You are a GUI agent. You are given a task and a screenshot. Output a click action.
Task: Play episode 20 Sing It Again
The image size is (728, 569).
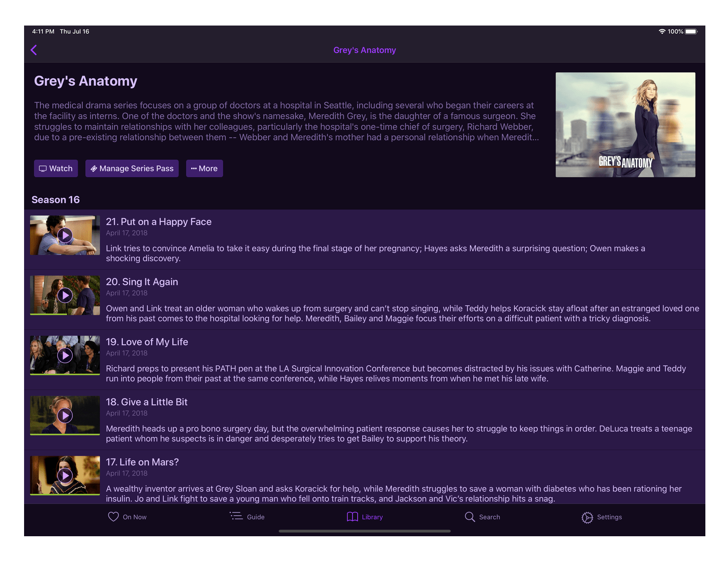65,295
